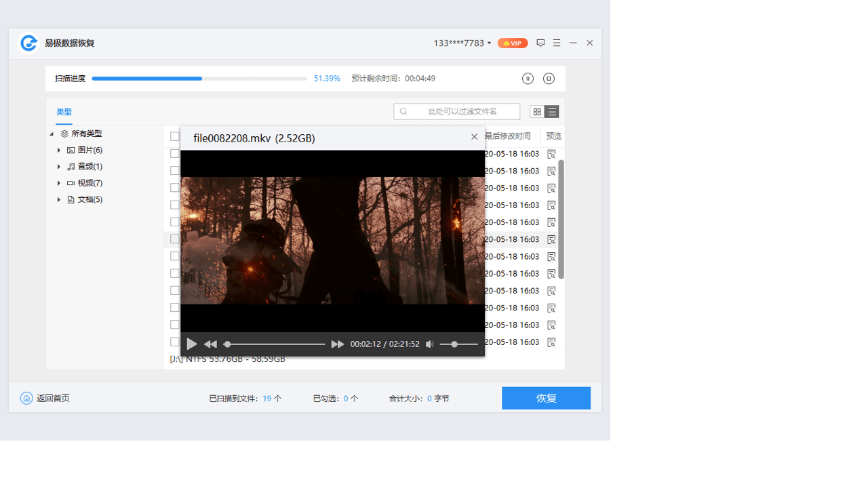Check the bottom file list checkbox
This screenshot has height=488, width=868.
(x=175, y=341)
